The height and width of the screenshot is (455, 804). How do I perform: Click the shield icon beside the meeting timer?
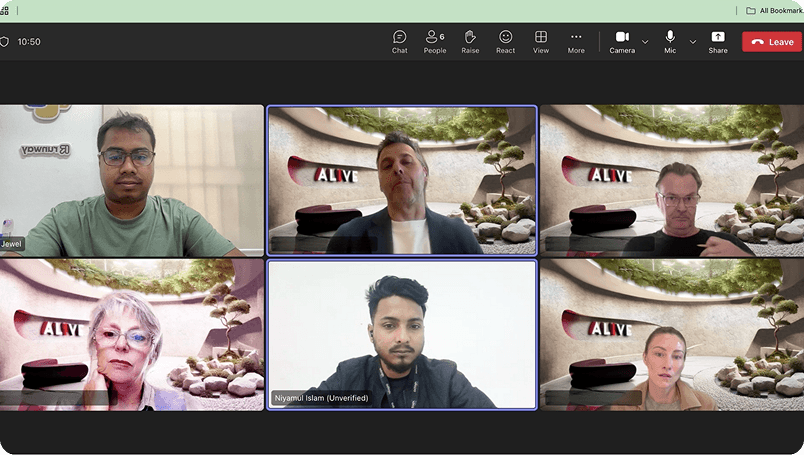click(5, 42)
